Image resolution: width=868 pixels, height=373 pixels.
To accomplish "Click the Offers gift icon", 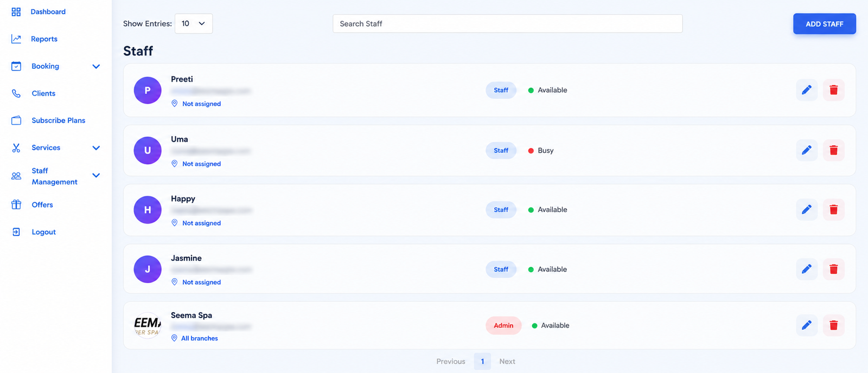I will point(16,204).
